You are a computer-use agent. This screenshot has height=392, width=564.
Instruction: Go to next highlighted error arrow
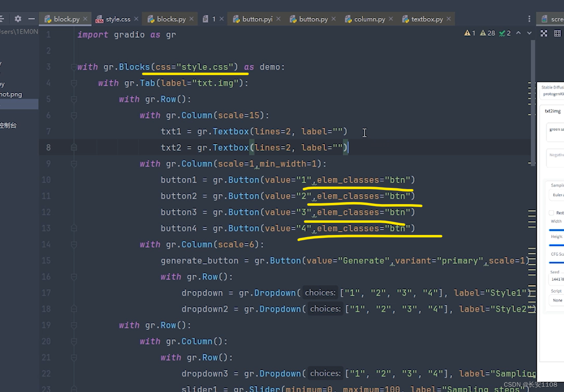tap(530, 33)
